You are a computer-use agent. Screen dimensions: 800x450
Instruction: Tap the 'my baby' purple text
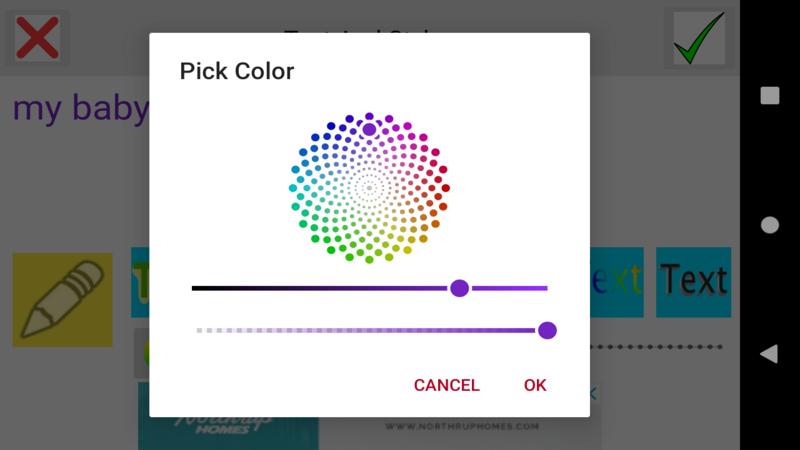tap(80, 108)
